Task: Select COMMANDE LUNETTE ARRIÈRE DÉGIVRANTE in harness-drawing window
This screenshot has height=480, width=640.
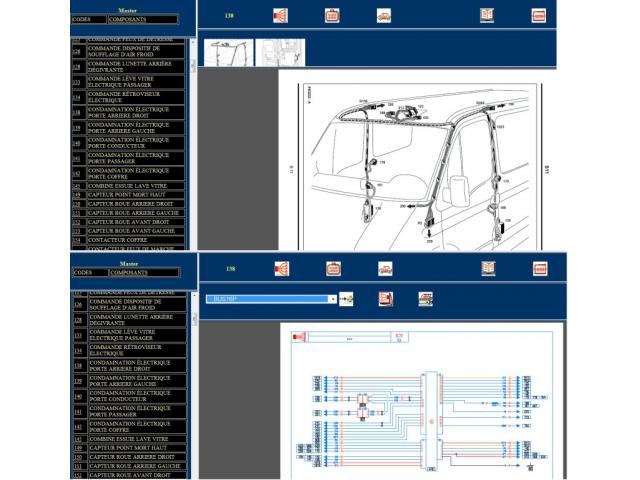Action: click(x=136, y=67)
